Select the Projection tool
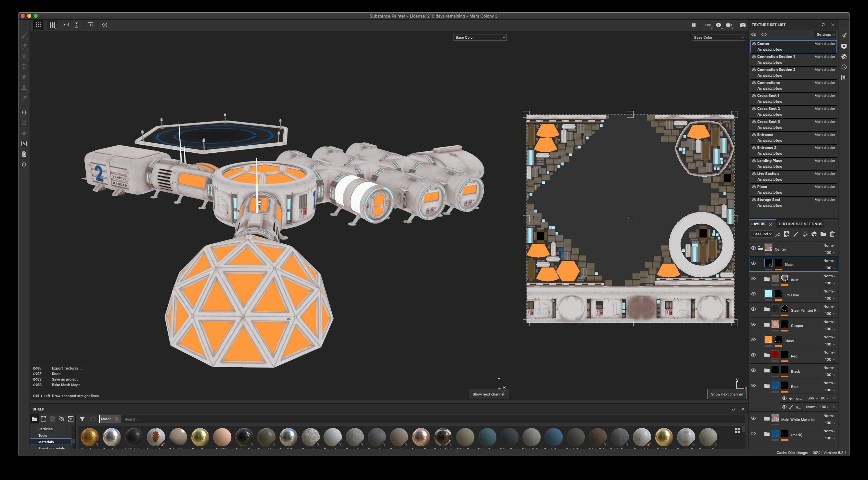The image size is (868, 480). click(24, 57)
